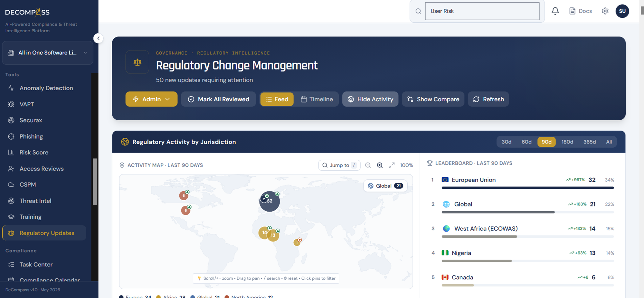Screen dimensions: 644x298
Task: Select the 13 pin on Nigeria
Action: click(x=273, y=235)
